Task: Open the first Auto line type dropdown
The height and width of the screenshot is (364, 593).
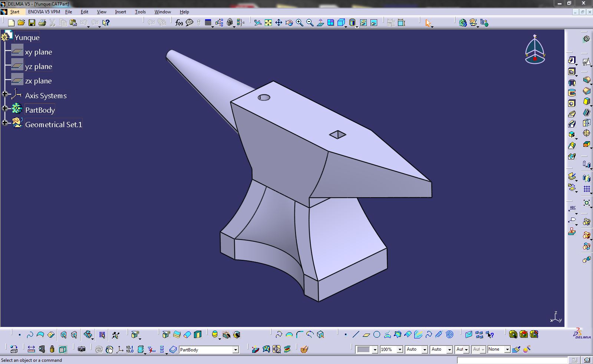Action: tap(425, 350)
